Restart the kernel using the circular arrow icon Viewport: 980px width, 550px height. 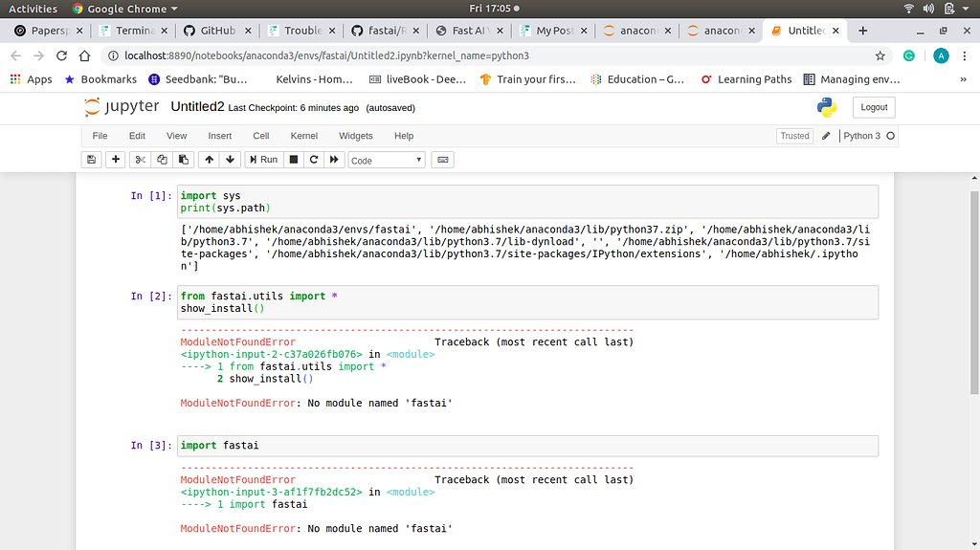pyautogui.click(x=313, y=160)
